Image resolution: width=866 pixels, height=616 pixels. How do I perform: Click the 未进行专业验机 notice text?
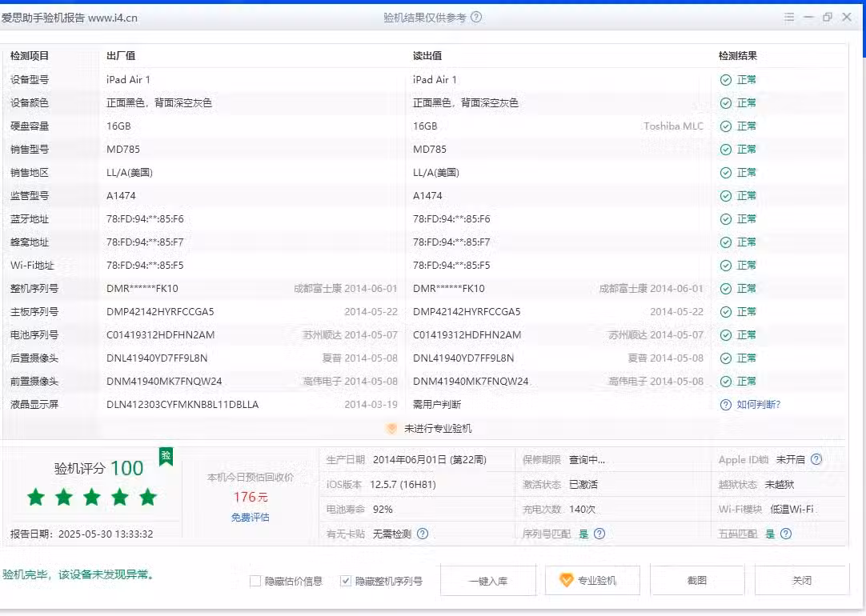pos(438,428)
